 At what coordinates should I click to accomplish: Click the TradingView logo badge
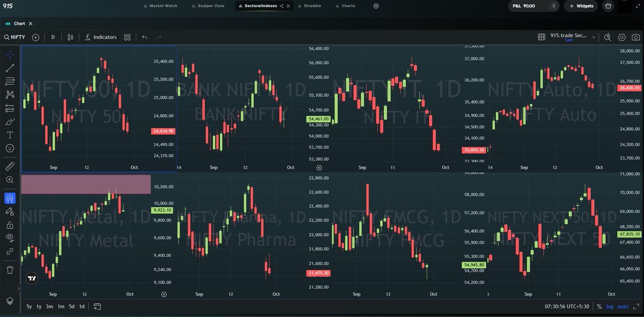point(32,278)
